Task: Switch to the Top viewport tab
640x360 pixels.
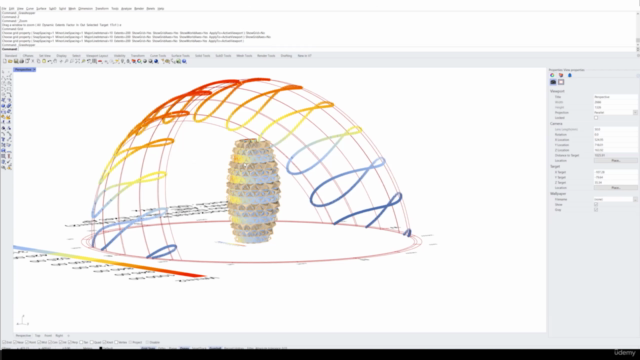Action: point(38,336)
